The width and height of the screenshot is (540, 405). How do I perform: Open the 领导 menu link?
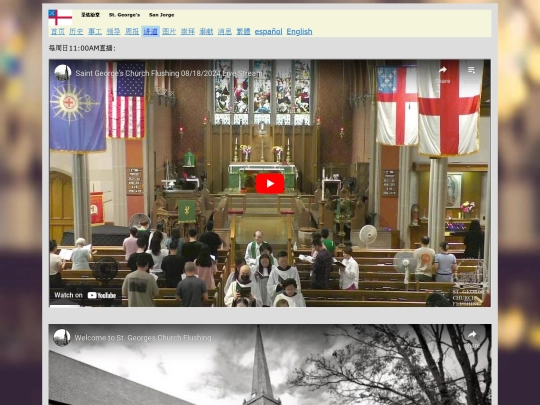[x=113, y=32]
